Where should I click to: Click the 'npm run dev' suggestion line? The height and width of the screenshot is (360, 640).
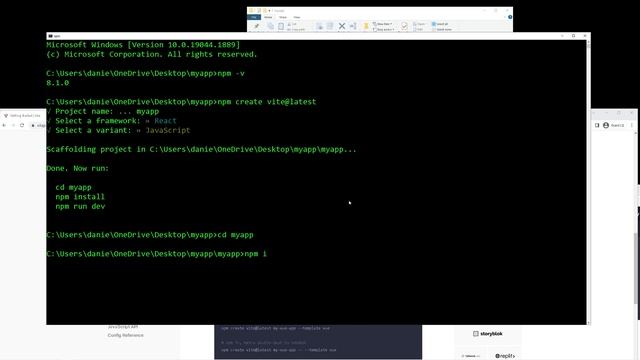point(80,206)
